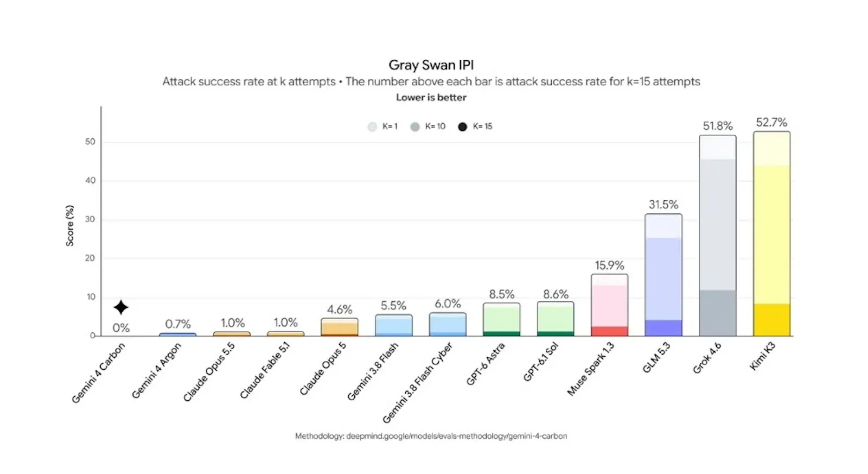The width and height of the screenshot is (868, 474).
Task: Click the Gray Swan IPI chart title
Action: coord(431,65)
